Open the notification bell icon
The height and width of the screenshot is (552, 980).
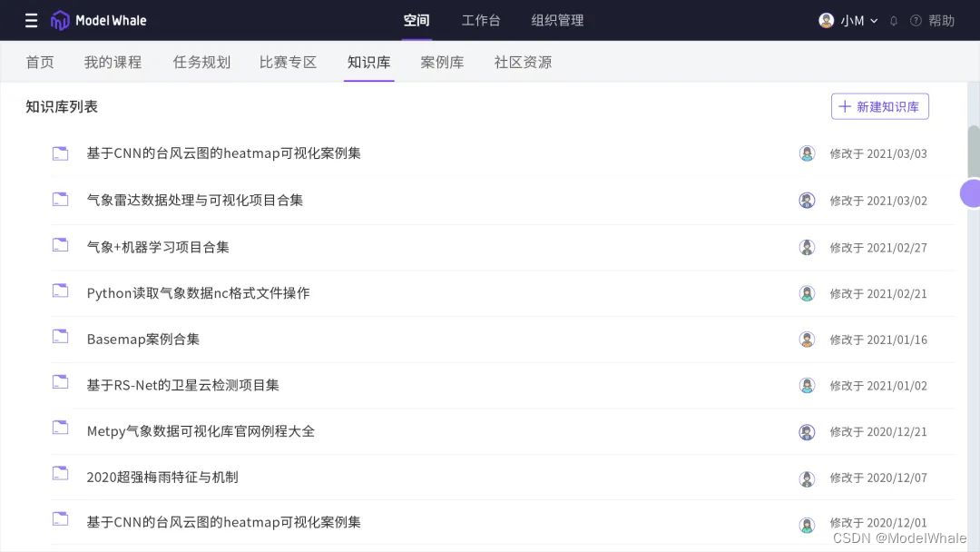point(894,21)
